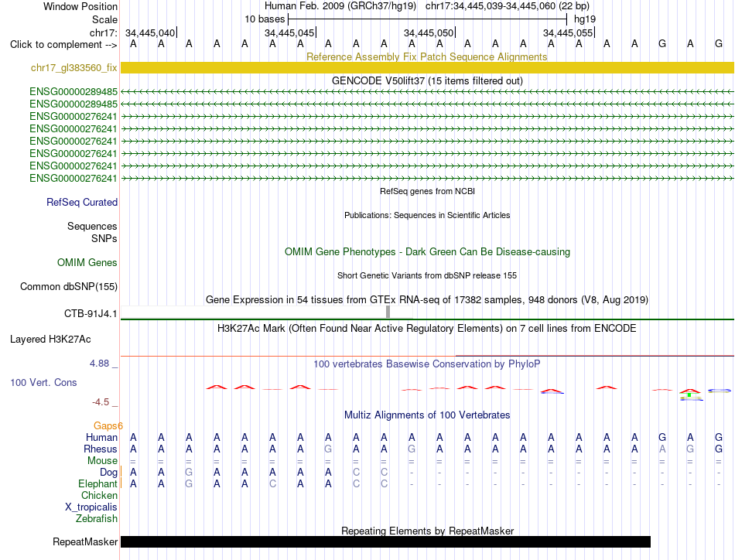Click the Dog species label

[x=108, y=473]
